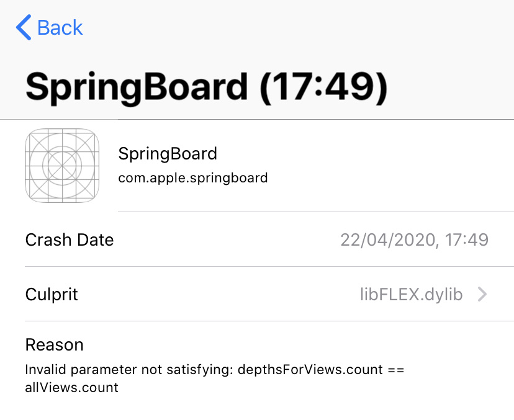Image resolution: width=514 pixels, height=420 pixels.
Task: Select the Reason heading
Action: [54, 344]
